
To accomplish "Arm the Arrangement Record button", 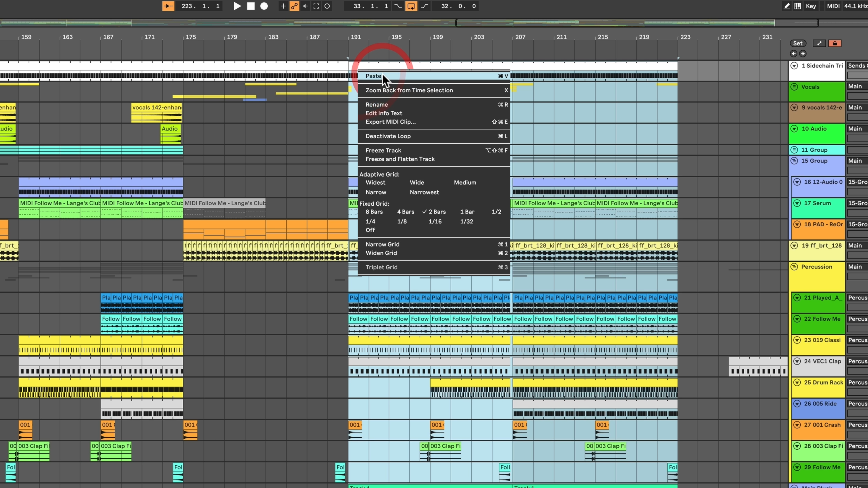I will point(264,6).
